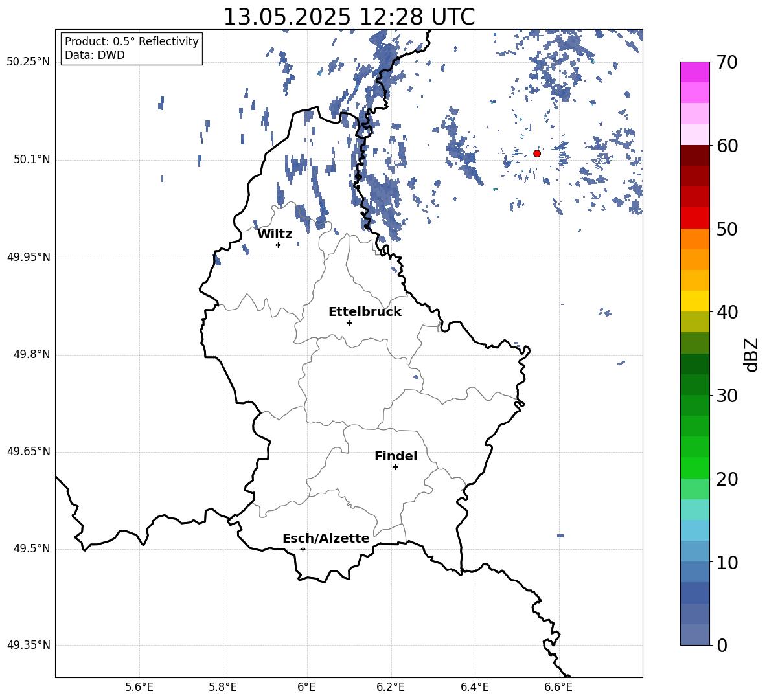Click the 'Data: DWD' text

pyautogui.click(x=95, y=55)
